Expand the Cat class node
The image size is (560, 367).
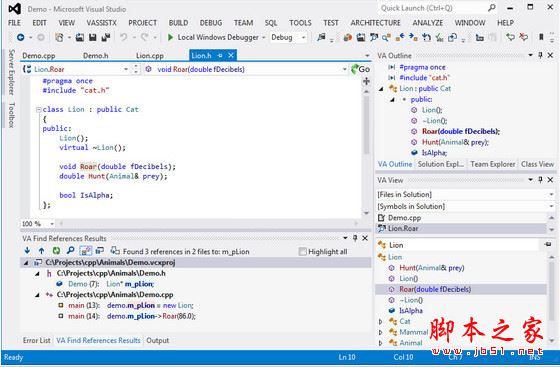pyautogui.click(x=381, y=322)
